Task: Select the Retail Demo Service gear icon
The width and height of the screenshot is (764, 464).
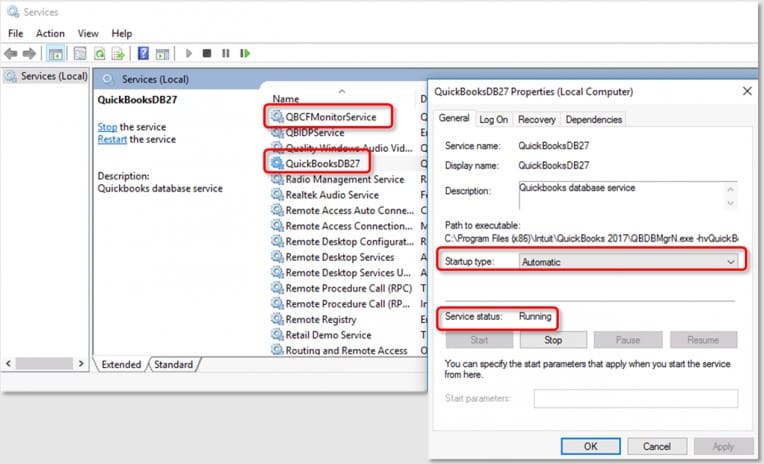Action: pyautogui.click(x=277, y=335)
